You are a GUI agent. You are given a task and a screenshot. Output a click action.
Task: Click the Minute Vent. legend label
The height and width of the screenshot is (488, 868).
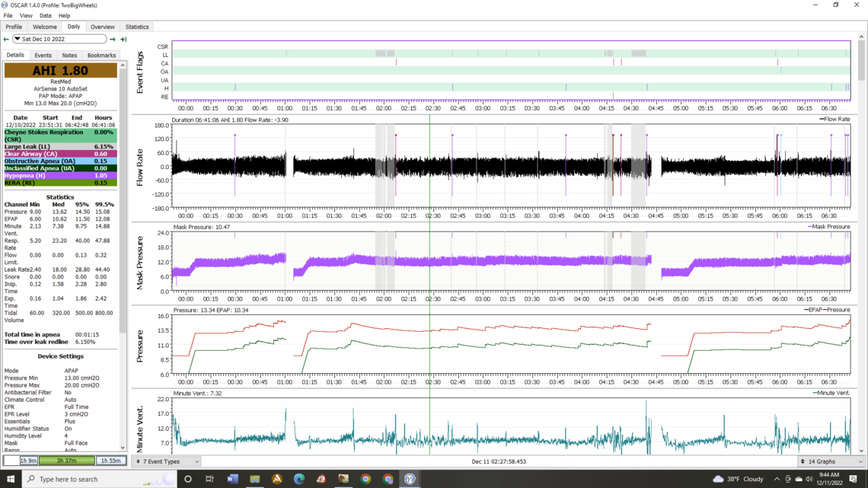pos(832,393)
